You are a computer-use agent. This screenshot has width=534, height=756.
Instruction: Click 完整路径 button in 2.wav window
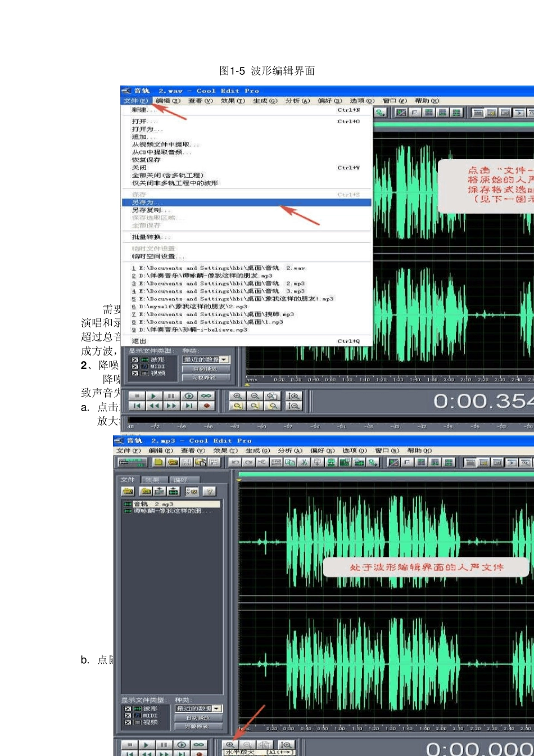coord(206,377)
